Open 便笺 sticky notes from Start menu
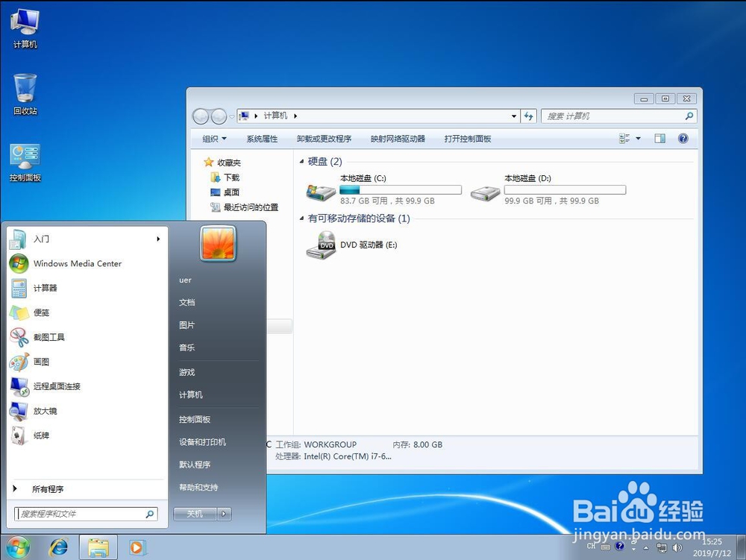Screen dimensions: 746x560 tap(86, 312)
